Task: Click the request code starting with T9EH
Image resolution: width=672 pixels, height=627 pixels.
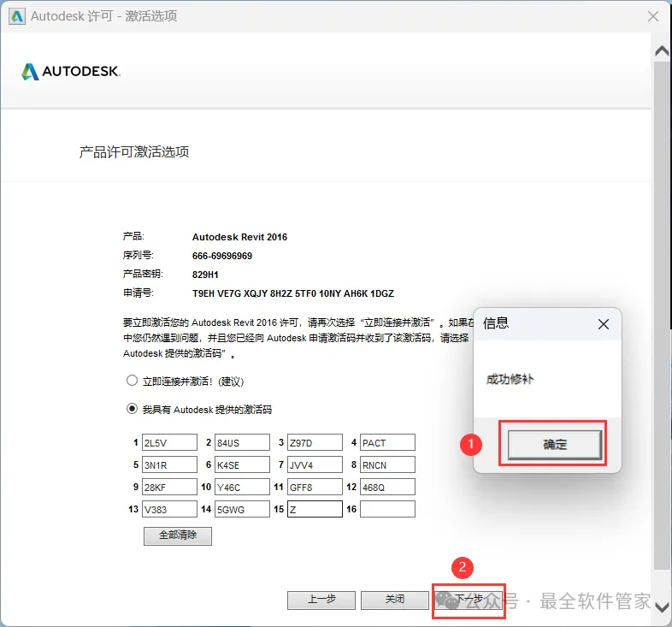Action: coord(293,293)
